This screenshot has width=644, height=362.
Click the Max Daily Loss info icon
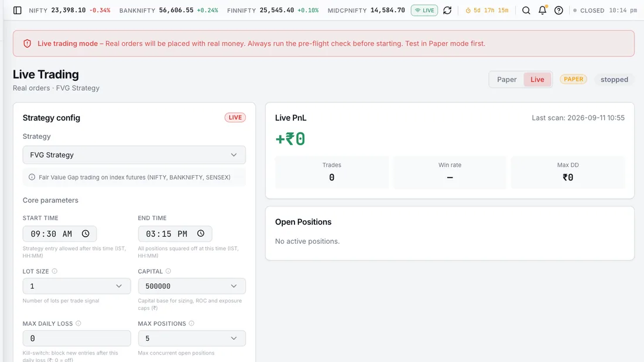[78, 323]
